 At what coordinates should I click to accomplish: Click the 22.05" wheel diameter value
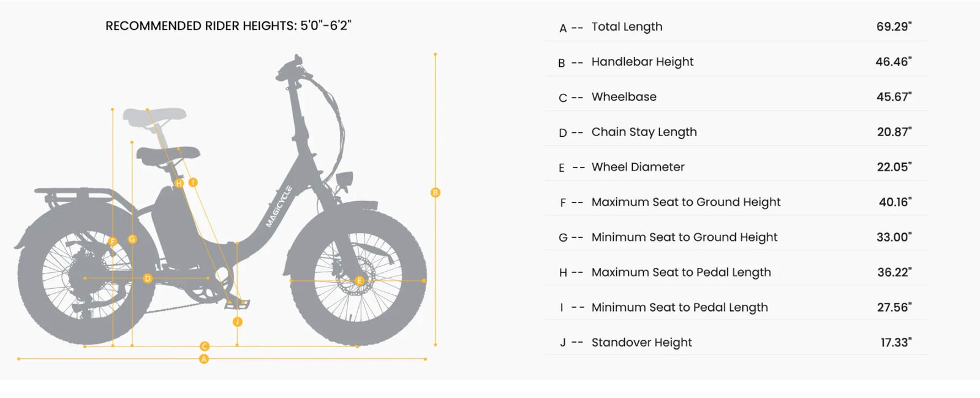894,167
